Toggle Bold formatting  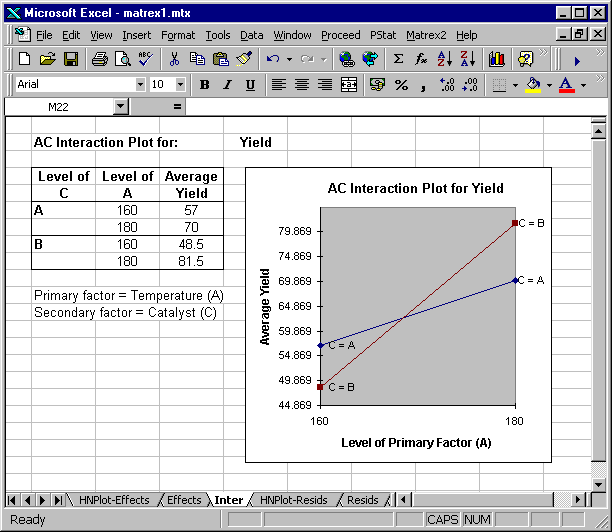click(x=204, y=85)
